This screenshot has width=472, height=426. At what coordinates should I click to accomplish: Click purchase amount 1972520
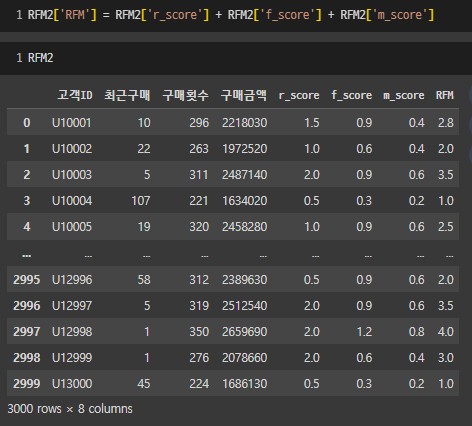(245, 149)
